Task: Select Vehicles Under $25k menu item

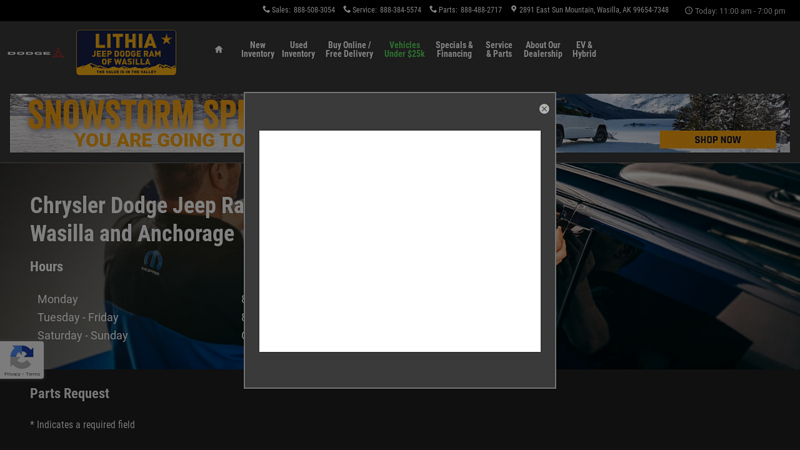Action: (404, 49)
